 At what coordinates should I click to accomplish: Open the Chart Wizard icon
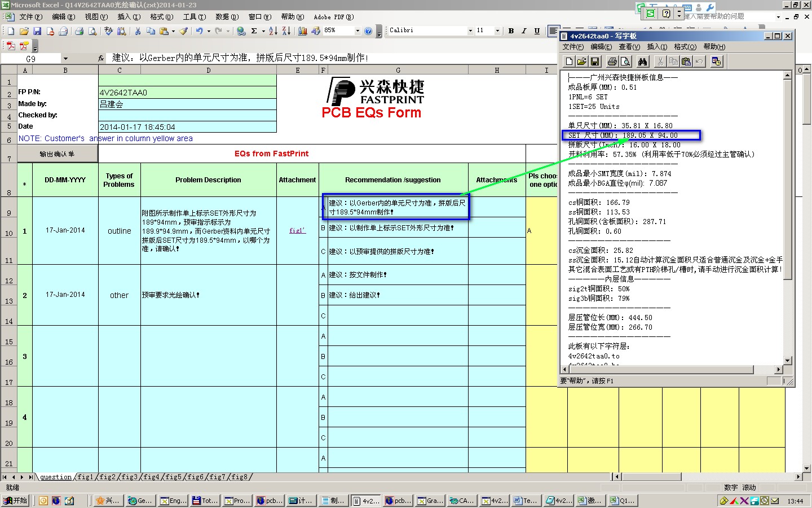pyautogui.click(x=303, y=31)
